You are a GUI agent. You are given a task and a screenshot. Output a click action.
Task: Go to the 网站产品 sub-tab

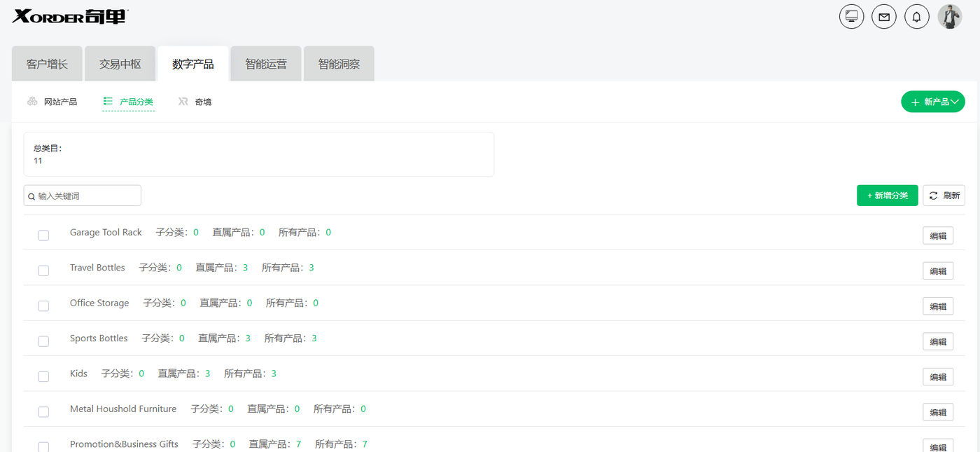pyautogui.click(x=52, y=102)
